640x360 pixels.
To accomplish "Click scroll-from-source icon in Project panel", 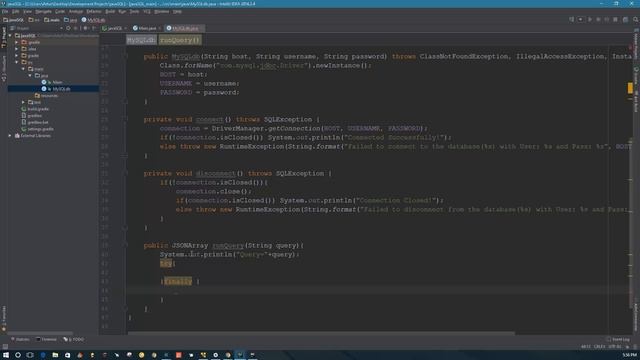I will pyautogui.click(x=68, y=28).
